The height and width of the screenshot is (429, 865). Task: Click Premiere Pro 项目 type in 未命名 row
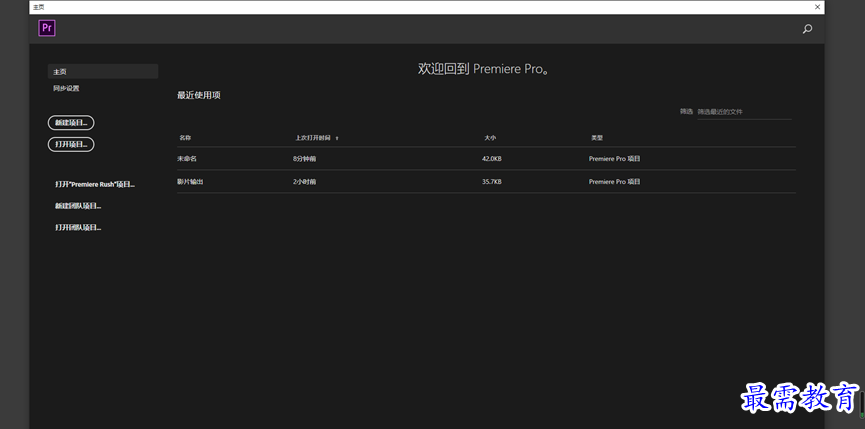(x=615, y=159)
